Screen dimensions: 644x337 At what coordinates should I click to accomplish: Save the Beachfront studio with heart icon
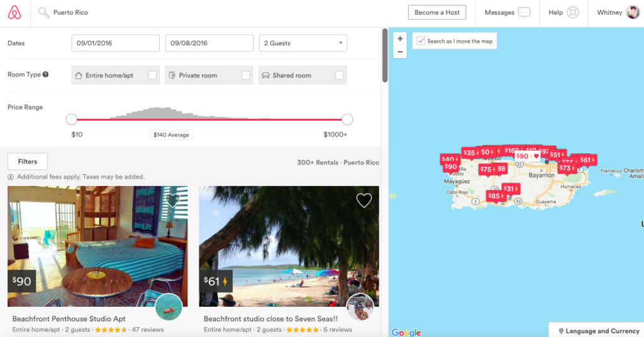tap(364, 201)
